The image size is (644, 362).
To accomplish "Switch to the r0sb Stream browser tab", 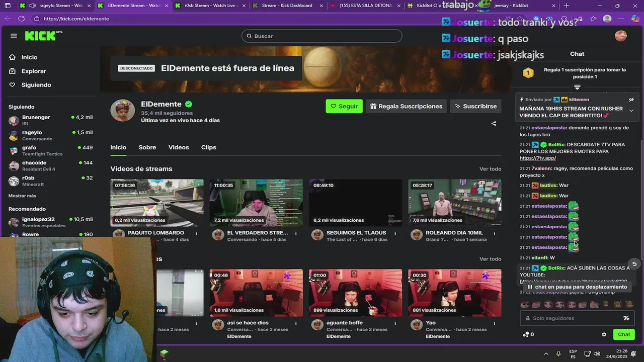I will [211, 6].
